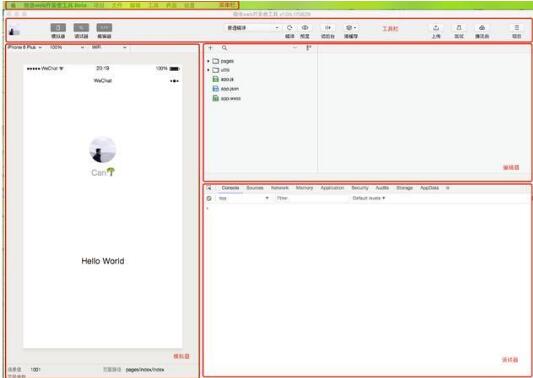Toggle the editor panel button
Image resolution: width=533 pixels, height=378 pixels.
point(104,28)
